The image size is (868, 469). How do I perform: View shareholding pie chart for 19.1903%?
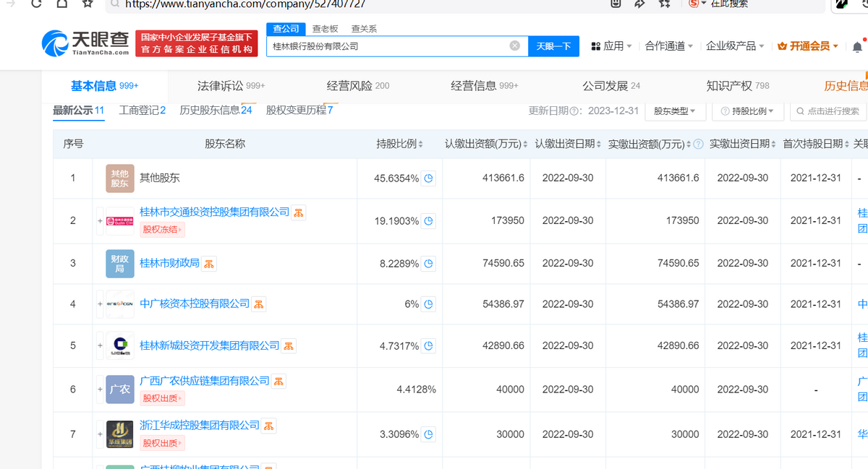429,221
